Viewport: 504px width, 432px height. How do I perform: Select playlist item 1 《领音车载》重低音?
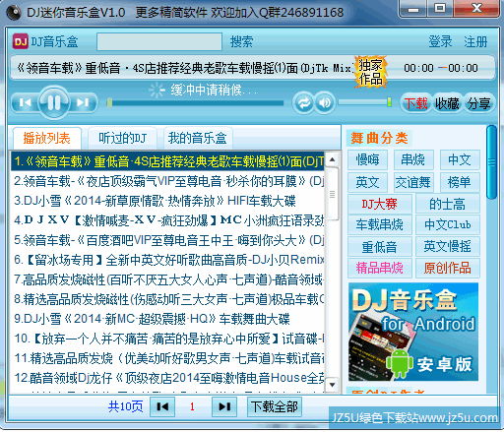point(167,161)
